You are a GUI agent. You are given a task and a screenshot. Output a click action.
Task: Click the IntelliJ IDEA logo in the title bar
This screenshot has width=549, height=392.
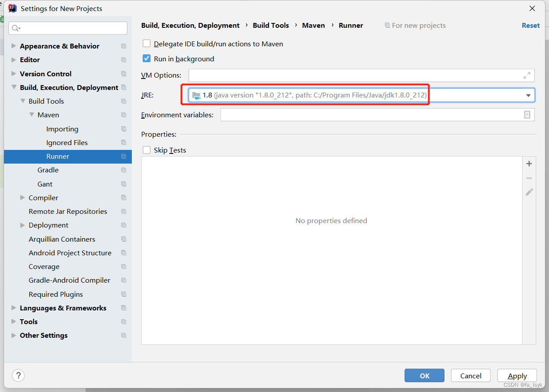12,8
